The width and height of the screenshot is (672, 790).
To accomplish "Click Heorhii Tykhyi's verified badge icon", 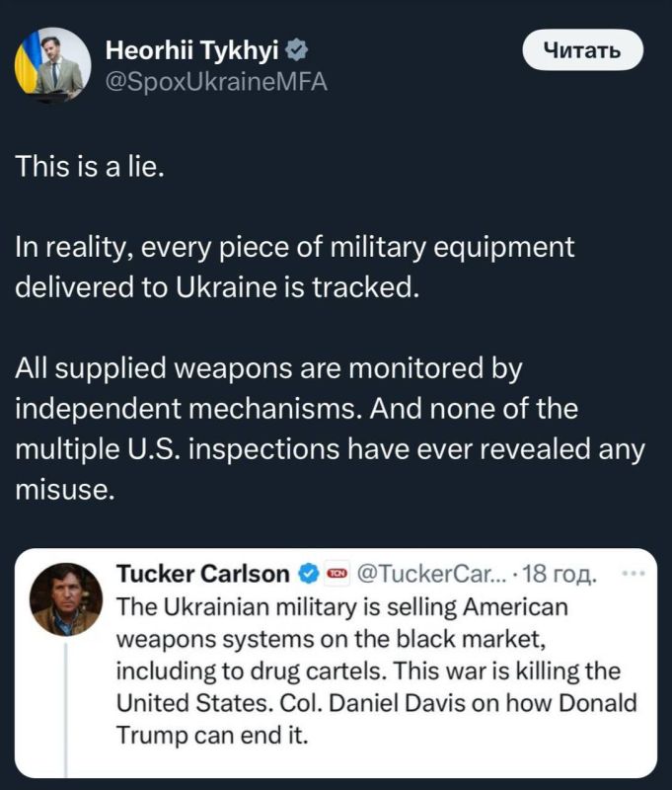I will coord(296,50).
